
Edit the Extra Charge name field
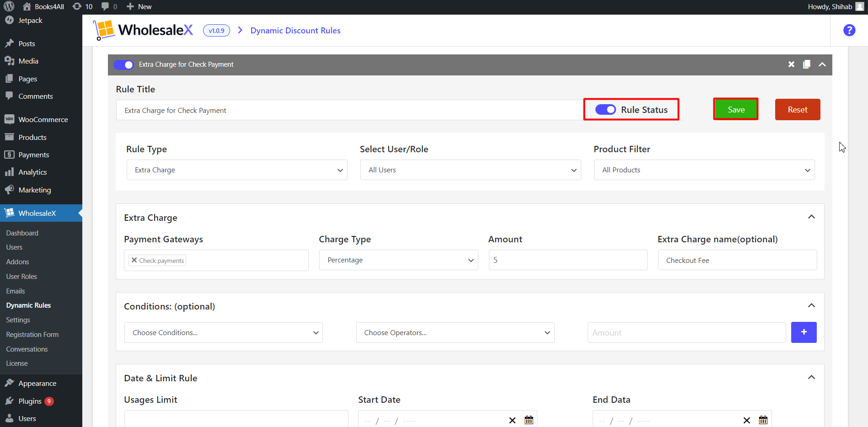point(737,260)
